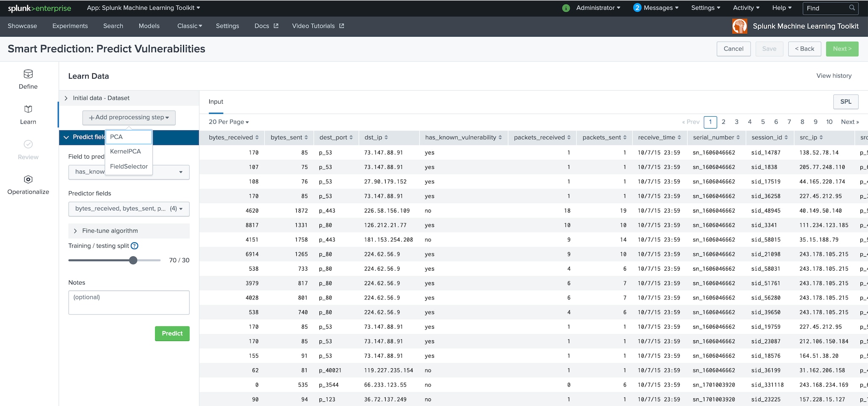Click the Splunk enterprise logo
The image size is (868, 406).
point(39,8)
